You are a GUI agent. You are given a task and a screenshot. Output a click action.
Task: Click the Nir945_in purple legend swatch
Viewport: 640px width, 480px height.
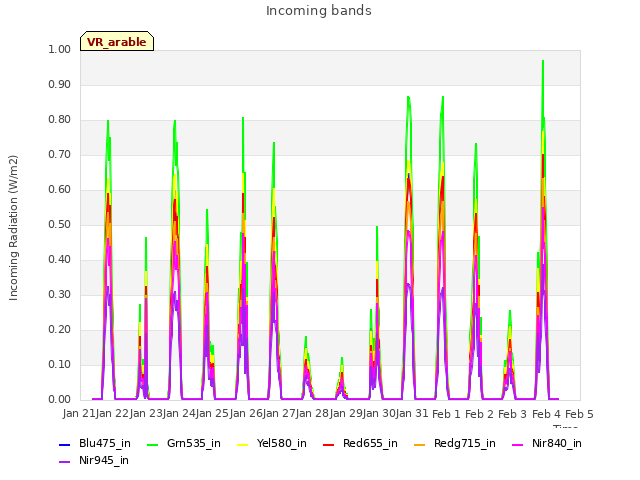point(65,462)
